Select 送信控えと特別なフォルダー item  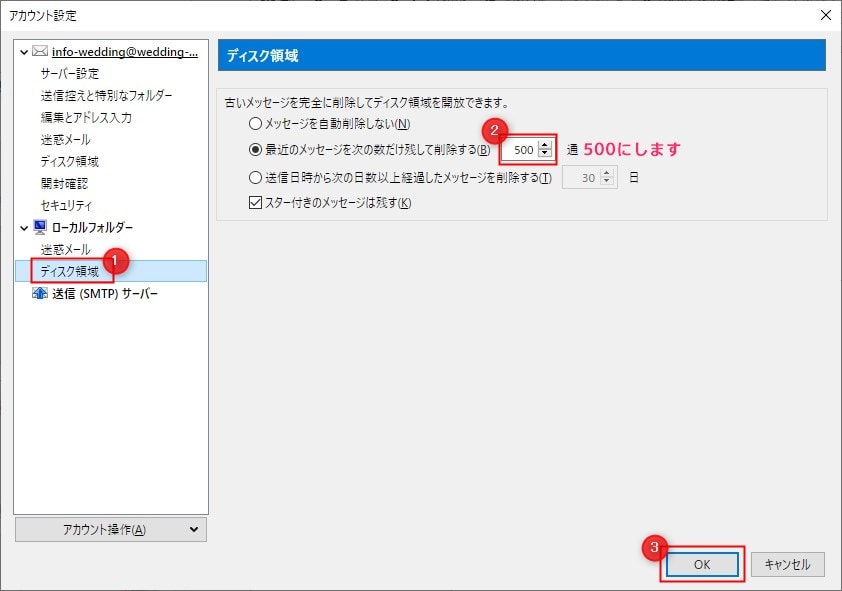click(x=106, y=96)
